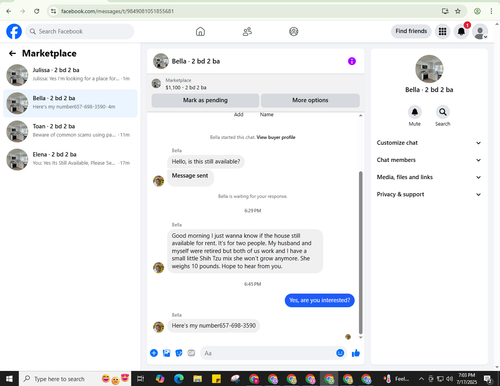Expand Privacy & support section

click(429, 194)
